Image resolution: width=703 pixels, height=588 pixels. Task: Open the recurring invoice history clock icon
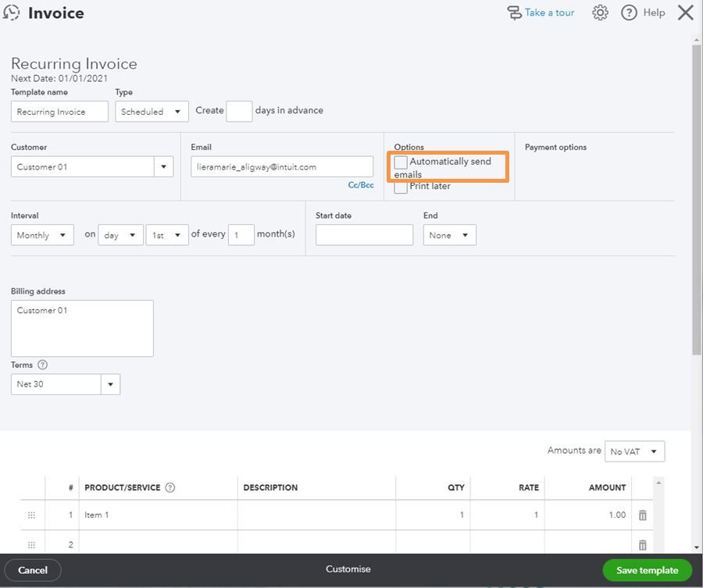(x=11, y=12)
